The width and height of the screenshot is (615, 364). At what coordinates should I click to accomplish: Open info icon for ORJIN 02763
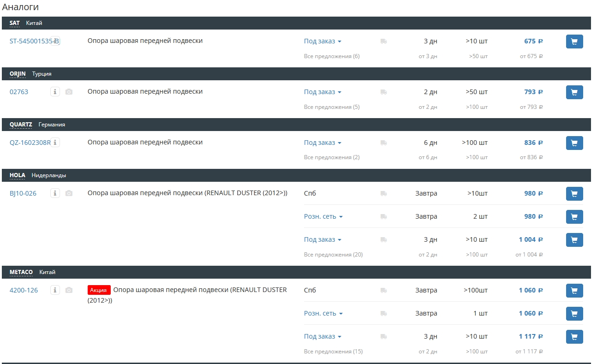55,92
